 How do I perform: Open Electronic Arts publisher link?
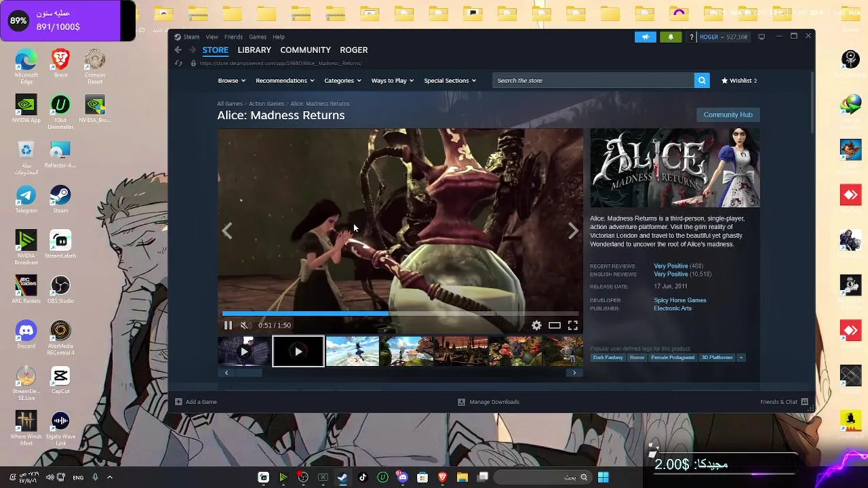click(673, 308)
